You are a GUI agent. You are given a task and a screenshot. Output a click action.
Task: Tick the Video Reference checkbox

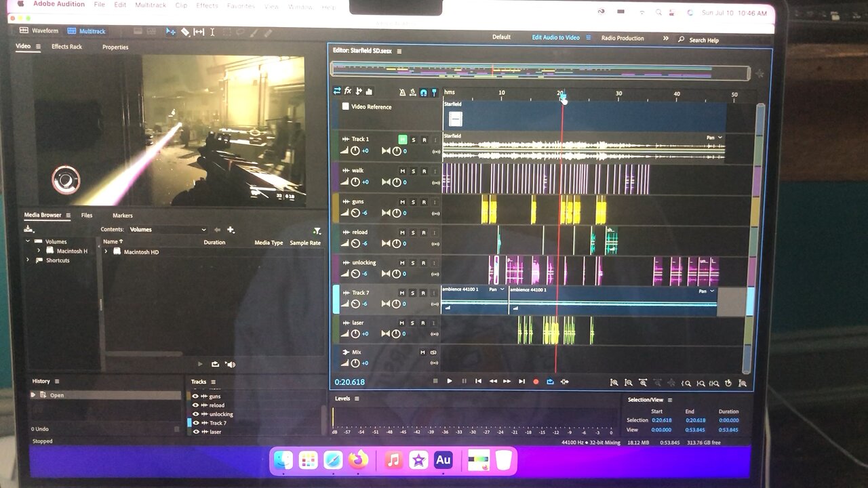(345, 106)
